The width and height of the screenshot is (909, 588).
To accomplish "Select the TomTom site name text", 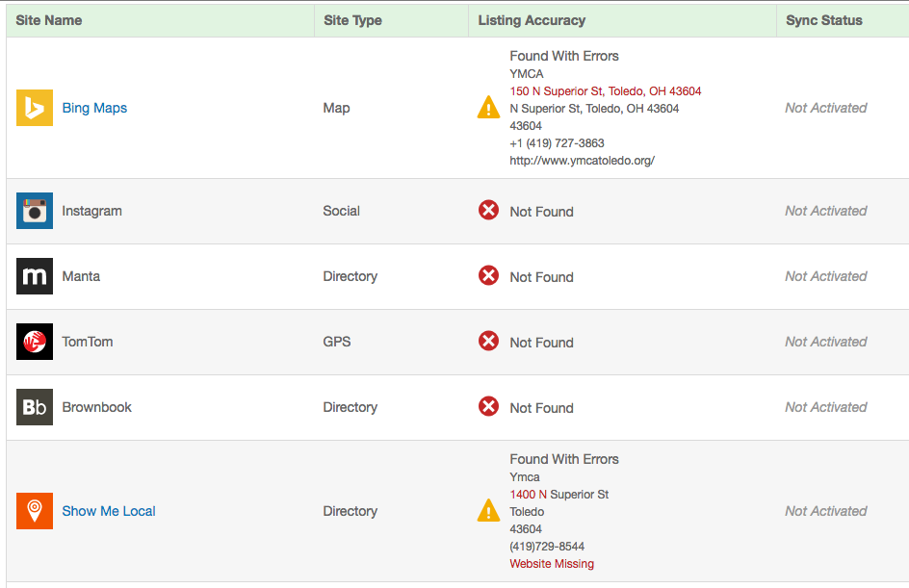I will tap(88, 342).
